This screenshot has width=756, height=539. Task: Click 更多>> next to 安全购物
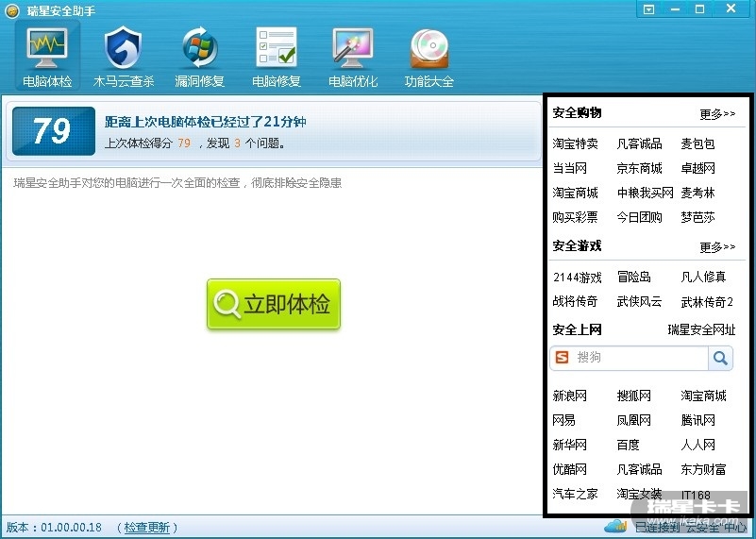717,114
